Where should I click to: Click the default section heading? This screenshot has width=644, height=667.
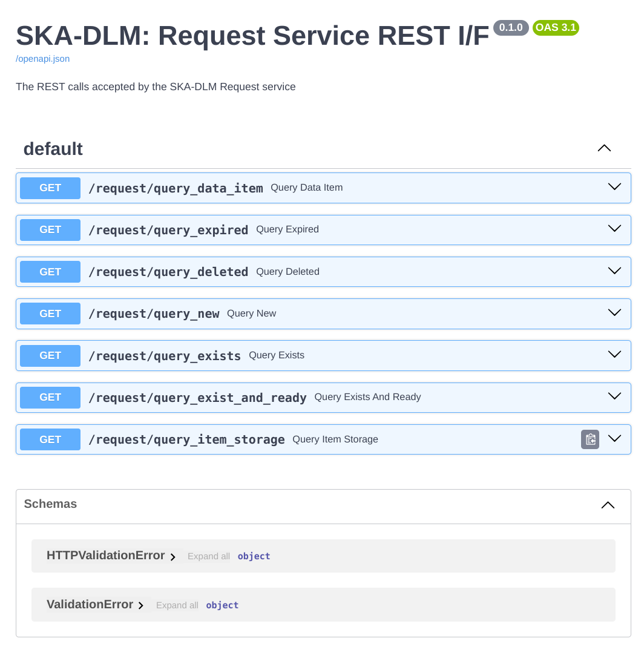pos(53,149)
